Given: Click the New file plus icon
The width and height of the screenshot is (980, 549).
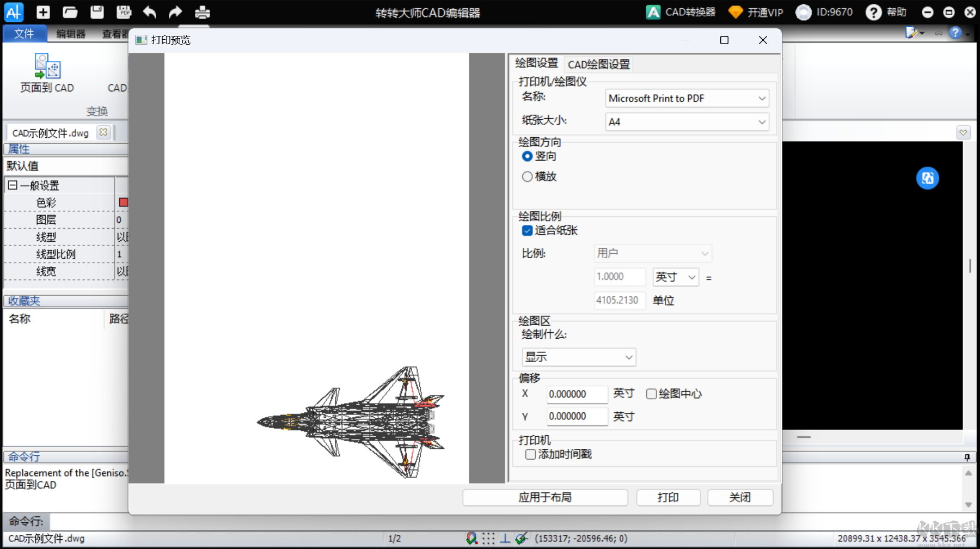Looking at the screenshot, I should point(43,12).
